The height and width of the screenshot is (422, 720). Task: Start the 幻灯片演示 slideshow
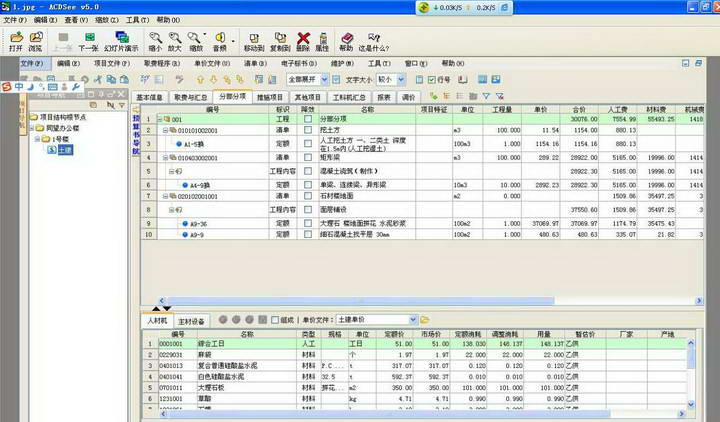click(x=120, y=40)
